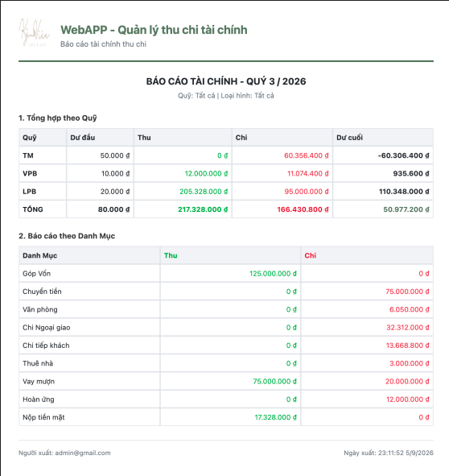
Task: Click the 166.430.800 đ total expense value
Action: [303, 209]
